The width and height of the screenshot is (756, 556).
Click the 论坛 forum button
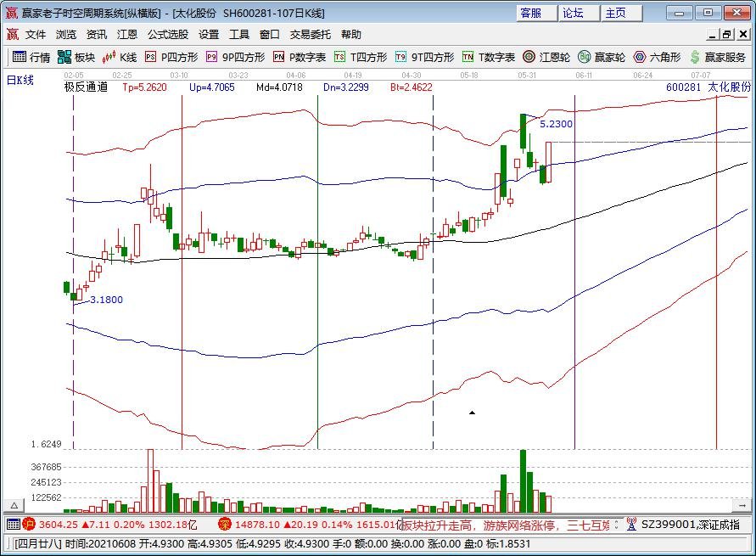[579, 13]
